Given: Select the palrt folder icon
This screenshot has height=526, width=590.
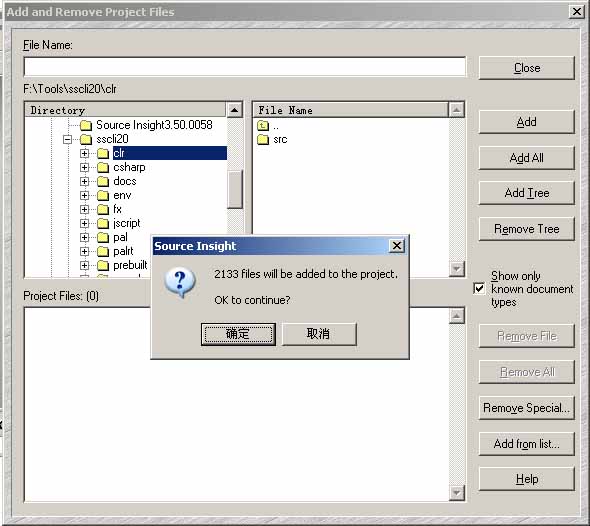Looking at the screenshot, I should click(103, 251).
